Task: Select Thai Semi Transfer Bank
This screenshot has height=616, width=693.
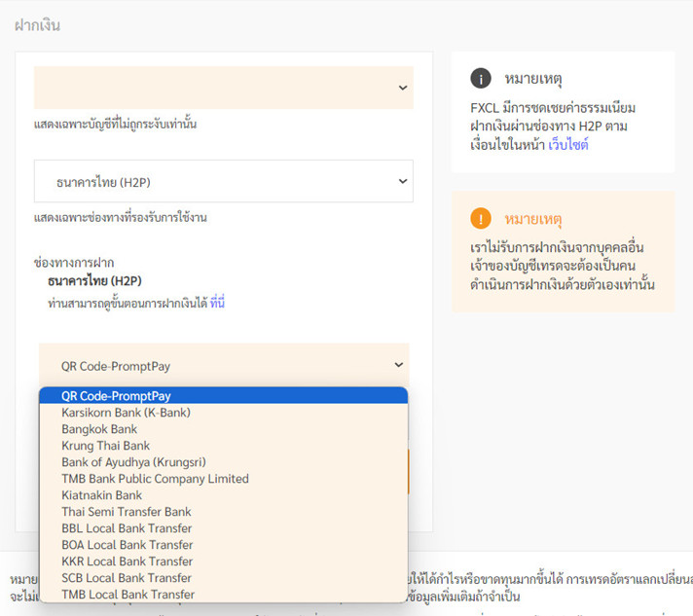Action: (127, 512)
